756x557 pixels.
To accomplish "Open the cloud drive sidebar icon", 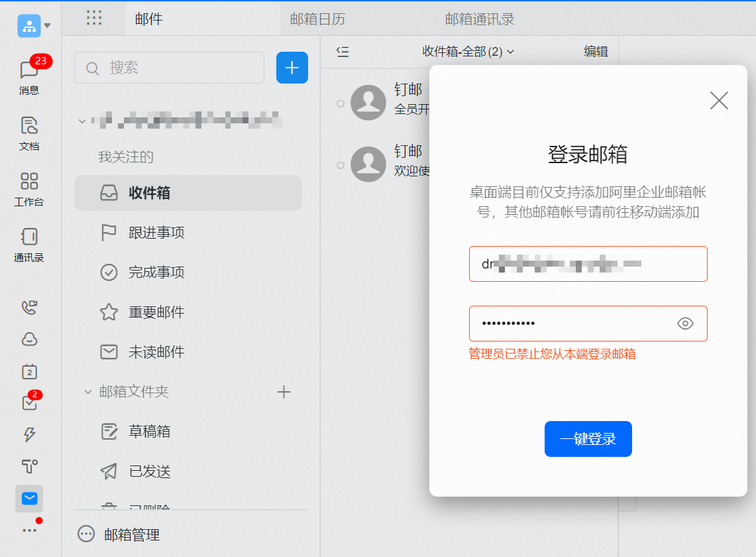I will coord(29,340).
